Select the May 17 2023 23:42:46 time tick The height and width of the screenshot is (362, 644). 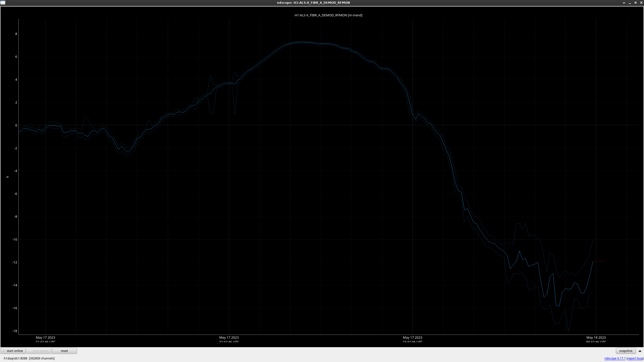tap(413, 339)
